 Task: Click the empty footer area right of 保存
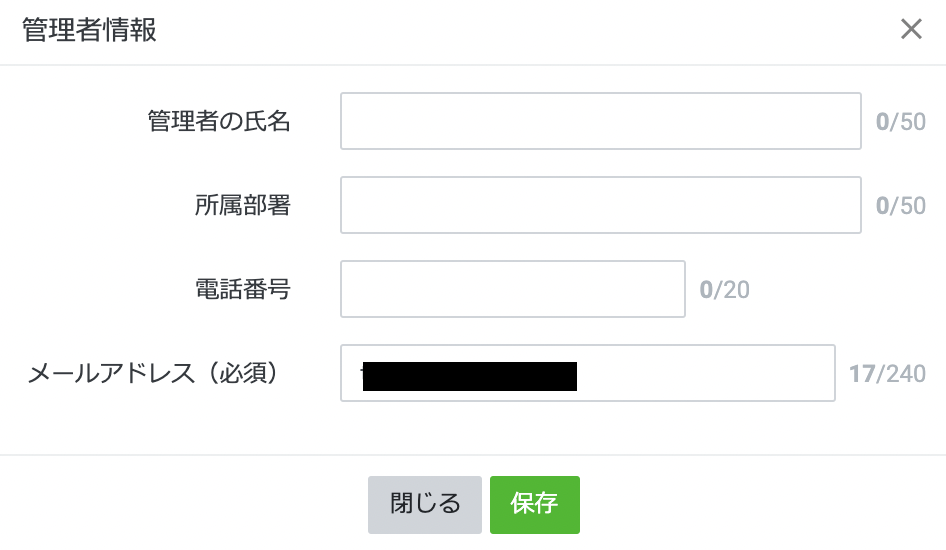pos(760,504)
